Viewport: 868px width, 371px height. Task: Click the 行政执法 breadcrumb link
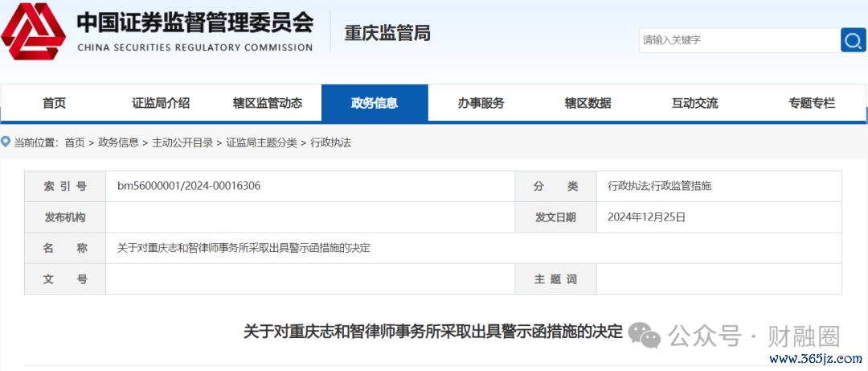pos(330,142)
